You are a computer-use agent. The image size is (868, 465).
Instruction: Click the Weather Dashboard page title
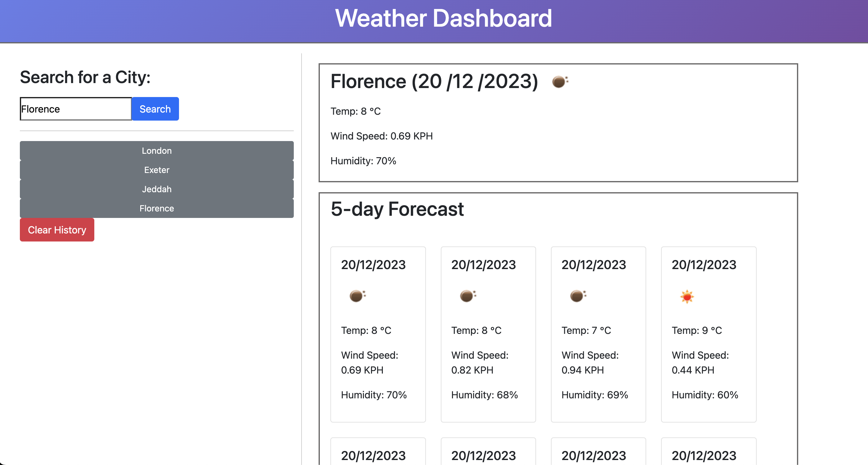pyautogui.click(x=443, y=18)
